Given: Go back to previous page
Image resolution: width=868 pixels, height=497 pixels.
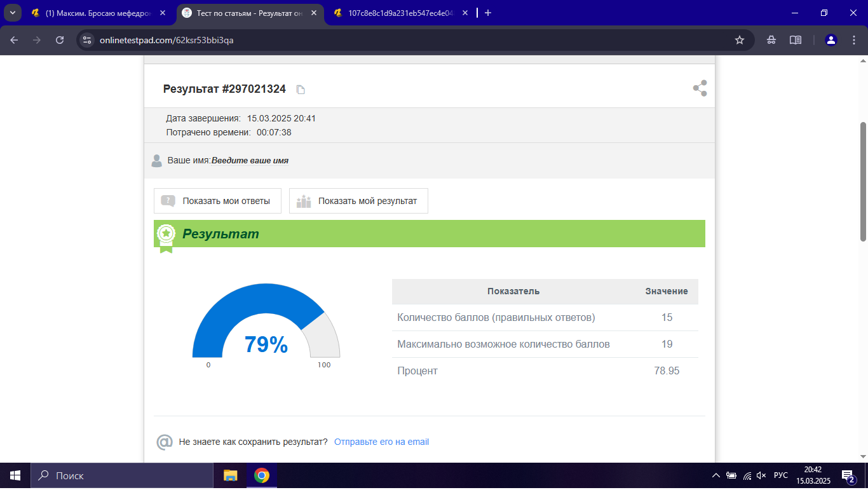Looking at the screenshot, I should click(14, 40).
